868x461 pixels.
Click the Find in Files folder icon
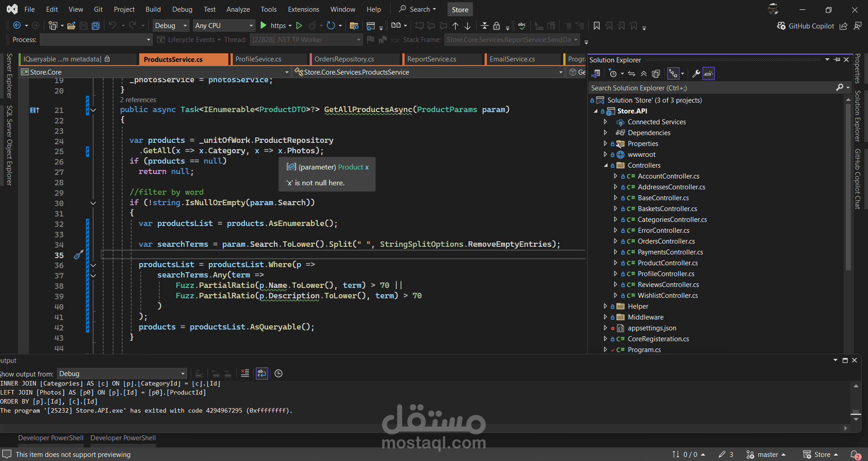(x=354, y=26)
